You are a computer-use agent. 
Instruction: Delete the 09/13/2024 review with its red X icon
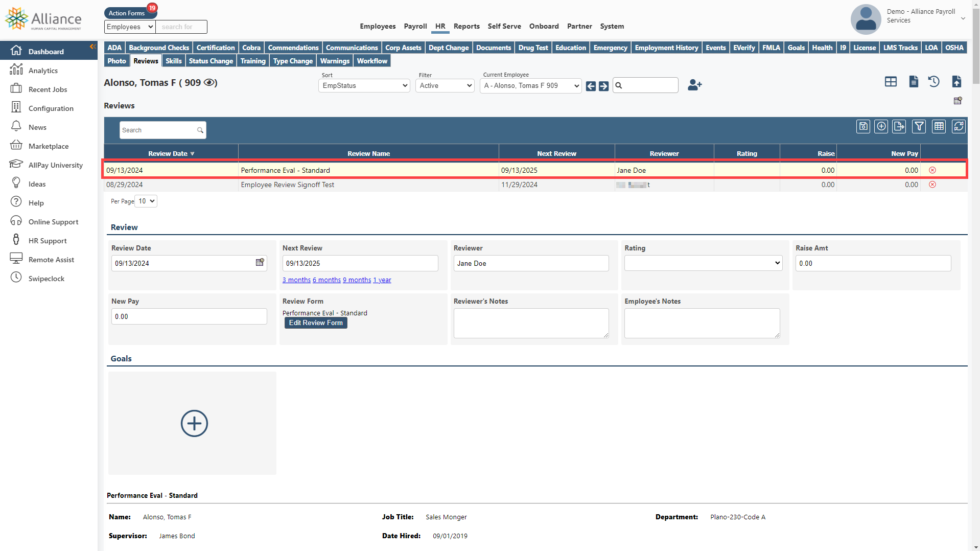coord(932,170)
